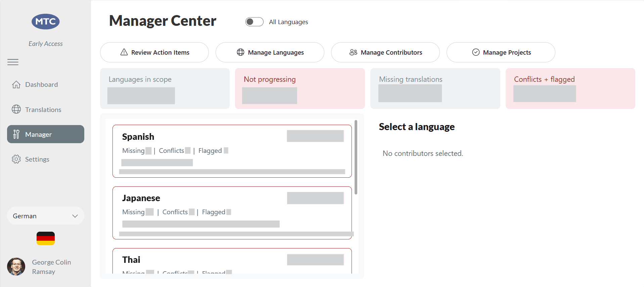This screenshot has height=287, width=644.
Task: Select the Missing translations card
Action: click(435, 89)
